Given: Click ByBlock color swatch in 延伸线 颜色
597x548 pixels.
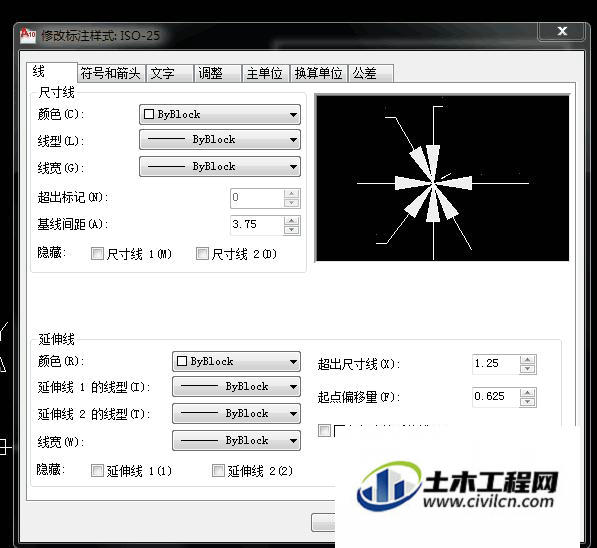Looking at the screenshot, I should [x=182, y=361].
